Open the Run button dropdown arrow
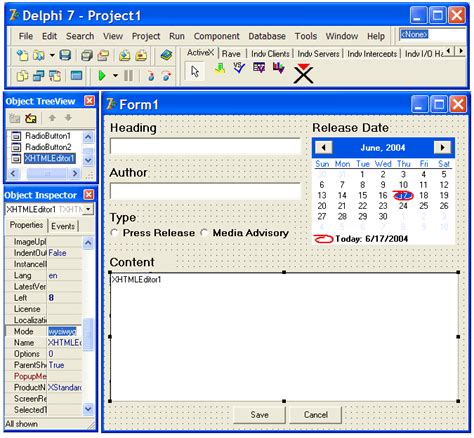 point(115,76)
